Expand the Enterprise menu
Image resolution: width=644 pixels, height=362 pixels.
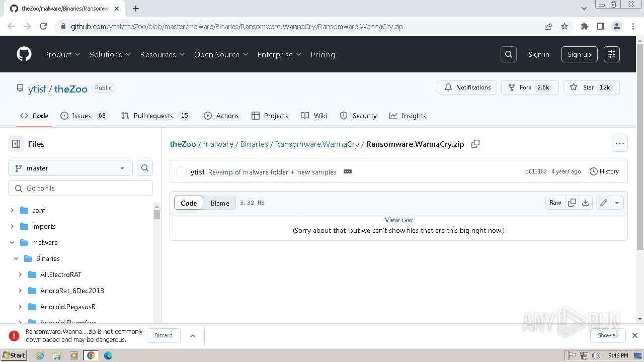tap(279, 54)
